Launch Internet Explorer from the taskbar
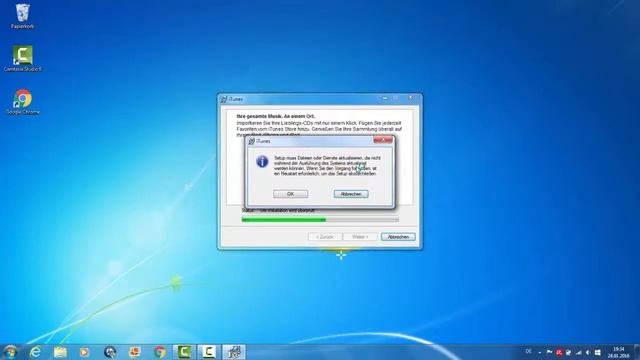 coord(36,352)
